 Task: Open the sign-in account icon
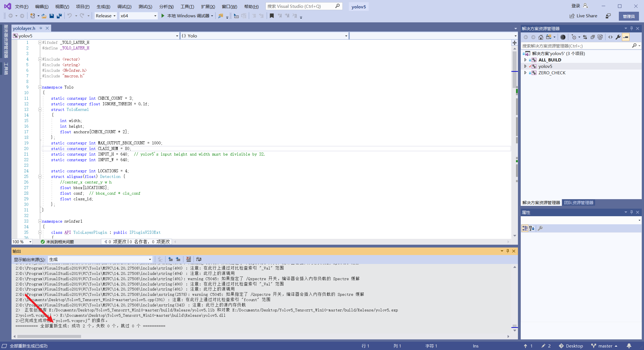pyautogui.click(x=586, y=6)
